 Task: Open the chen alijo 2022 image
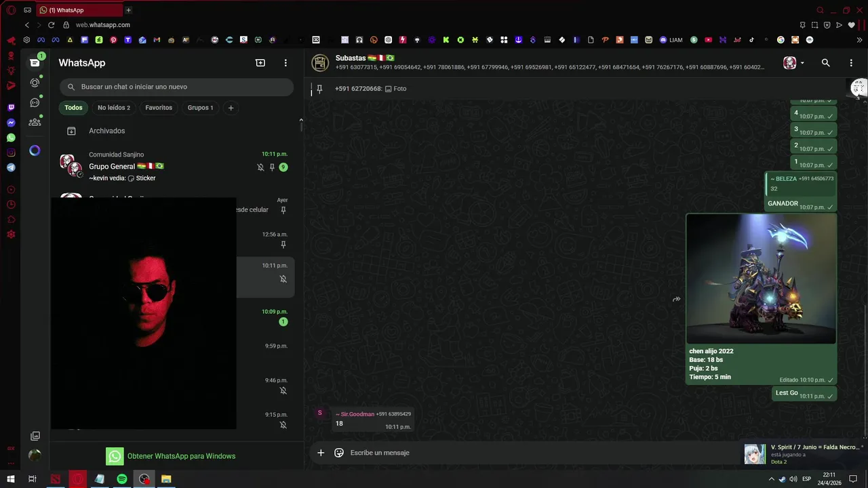pos(761,279)
